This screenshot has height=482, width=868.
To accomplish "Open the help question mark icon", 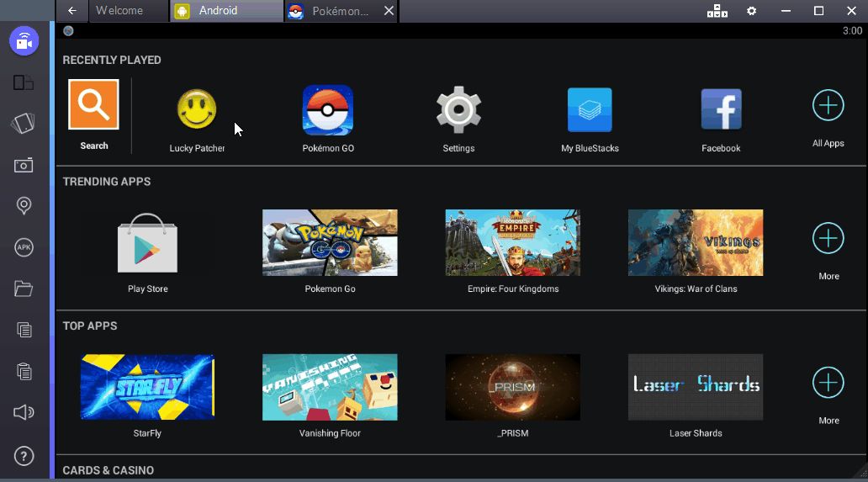I will pos(24,456).
